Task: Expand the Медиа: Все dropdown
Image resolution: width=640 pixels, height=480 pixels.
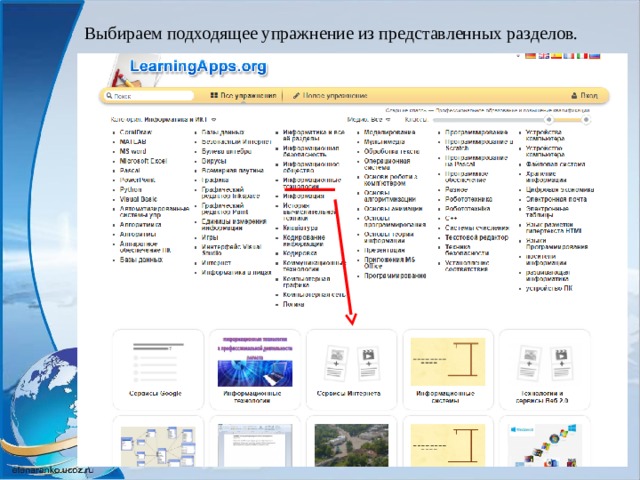Action: [x=369, y=120]
